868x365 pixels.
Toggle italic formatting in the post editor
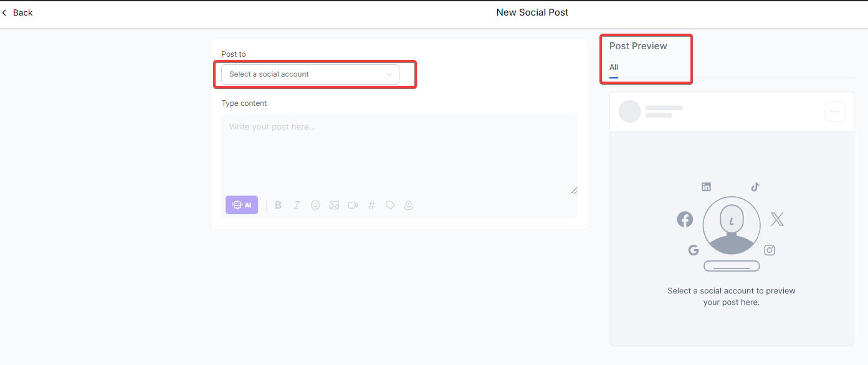[297, 205]
